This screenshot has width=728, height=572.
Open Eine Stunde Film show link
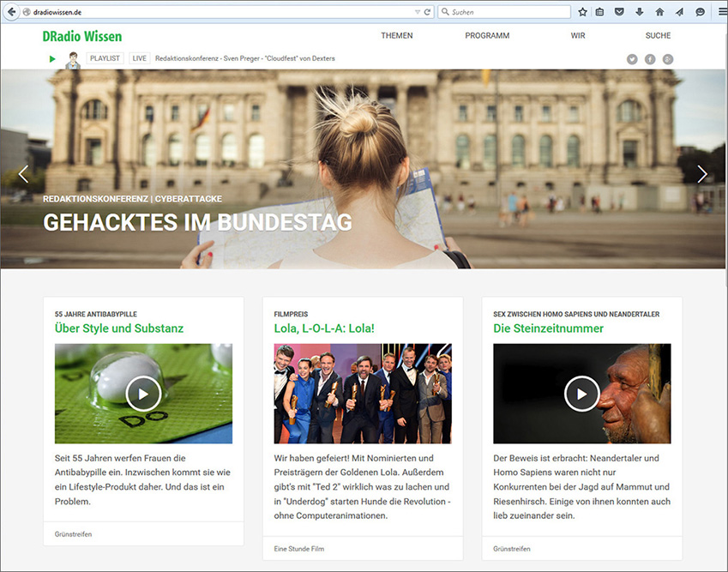(x=299, y=549)
